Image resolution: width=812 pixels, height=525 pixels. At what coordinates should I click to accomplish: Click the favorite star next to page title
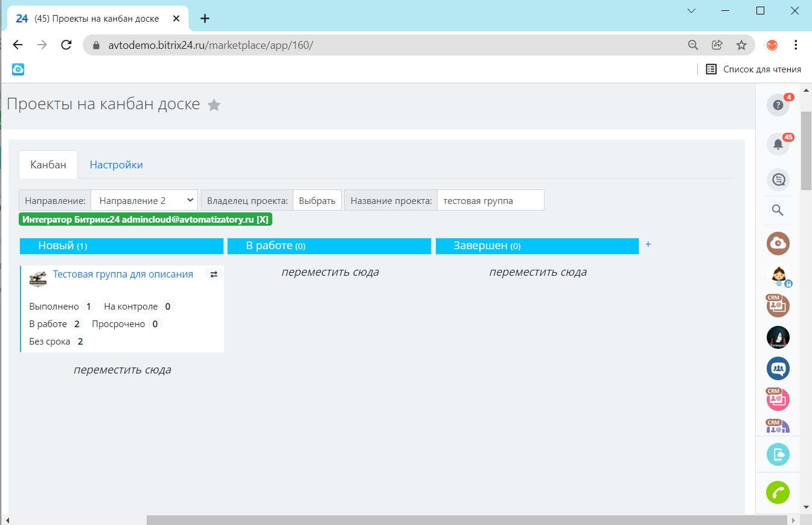(214, 105)
